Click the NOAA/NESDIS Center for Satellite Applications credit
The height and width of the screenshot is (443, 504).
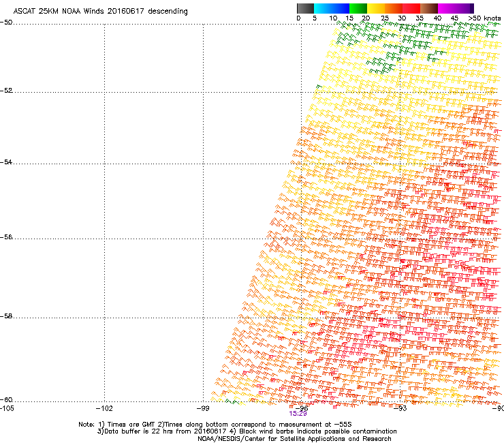[x=294, y=439]
